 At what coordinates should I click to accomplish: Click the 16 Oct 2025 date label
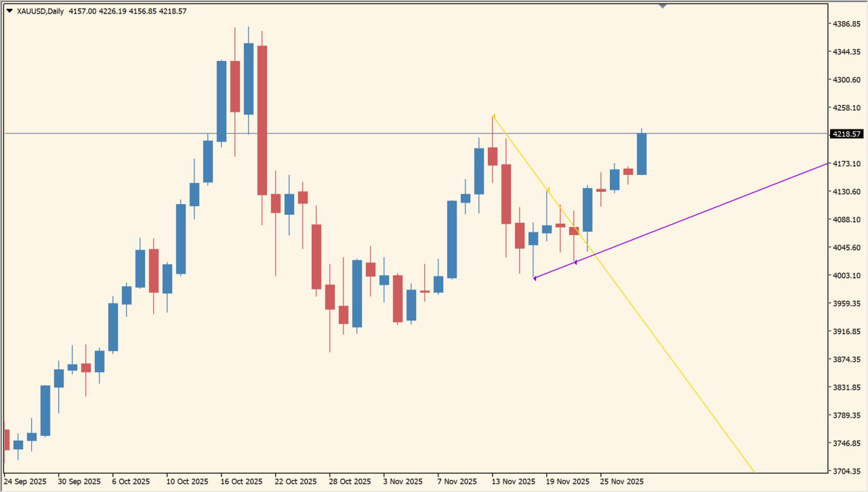pyautogui.click(x=241, y=481)
